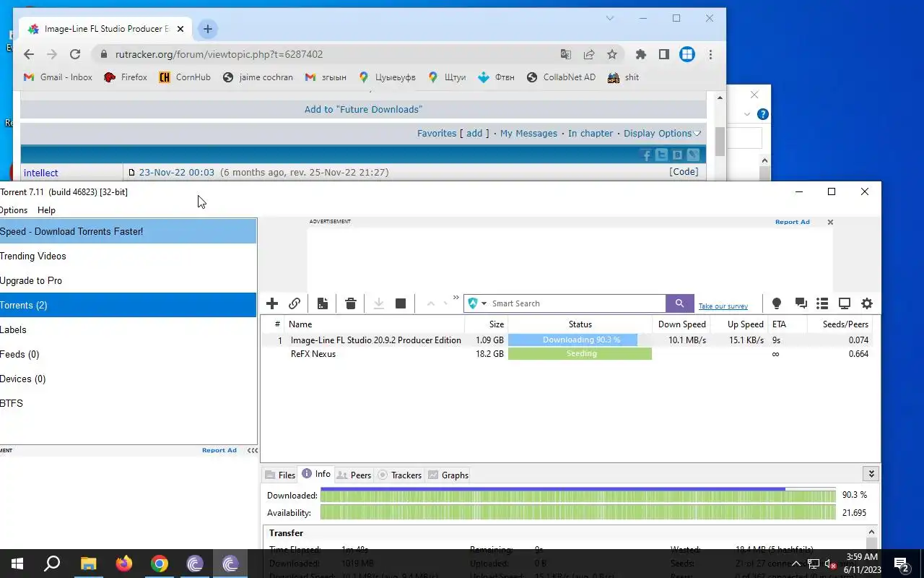
Task: Click the Downloaded pieces bar in Info
Action: pyautogui.click(x=577, y=496)
